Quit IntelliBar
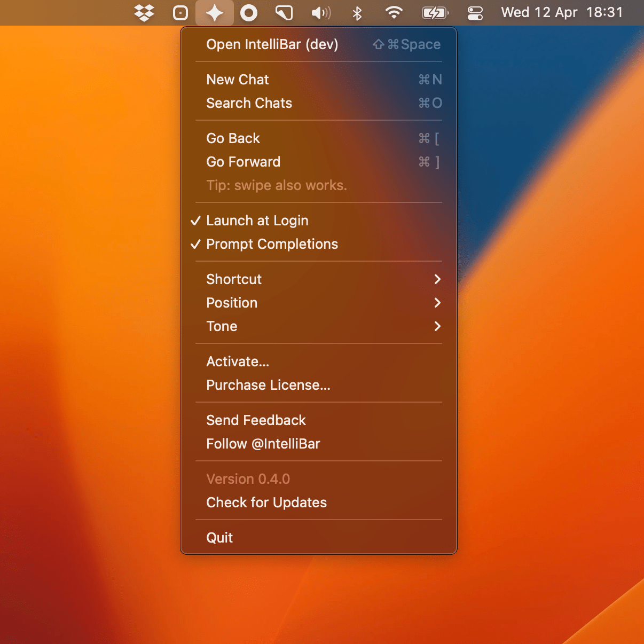The image size is (644, 644). (x=319, y=538)
